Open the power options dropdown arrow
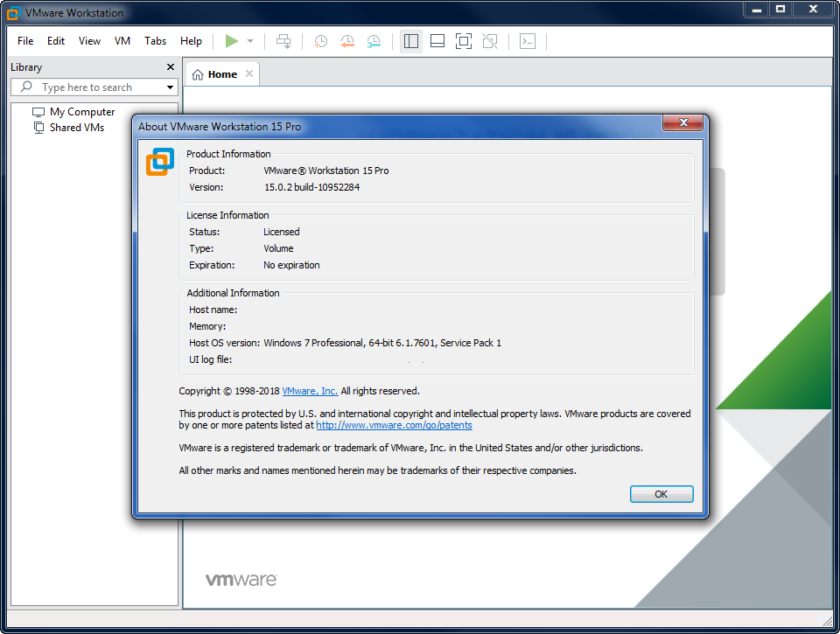840x634 pixels. (x=250, y=41)
